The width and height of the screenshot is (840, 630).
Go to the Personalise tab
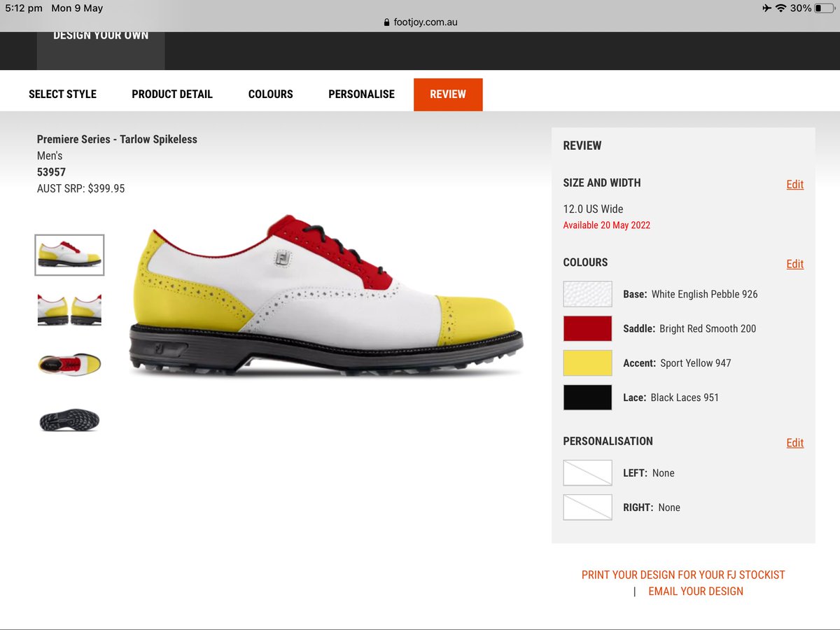[361, 94]
